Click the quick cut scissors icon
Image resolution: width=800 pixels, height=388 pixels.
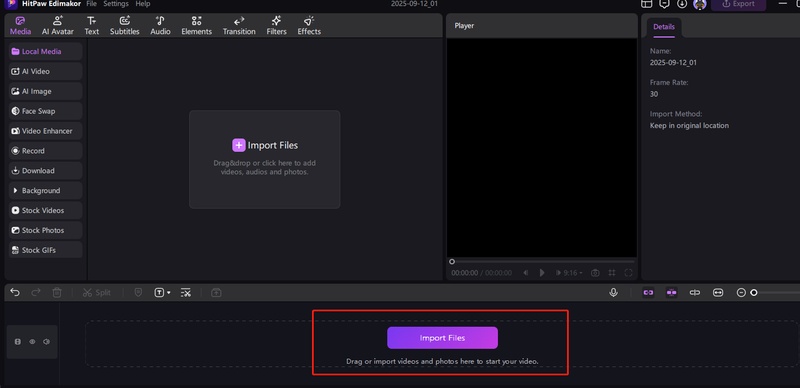(x=186, y=293)
